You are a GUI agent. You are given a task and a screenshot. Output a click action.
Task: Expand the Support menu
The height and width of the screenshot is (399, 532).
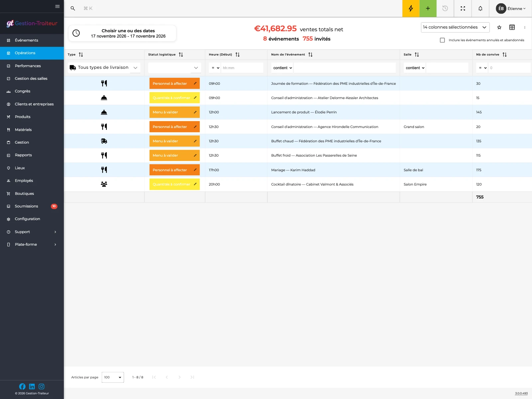coord(32,232)
